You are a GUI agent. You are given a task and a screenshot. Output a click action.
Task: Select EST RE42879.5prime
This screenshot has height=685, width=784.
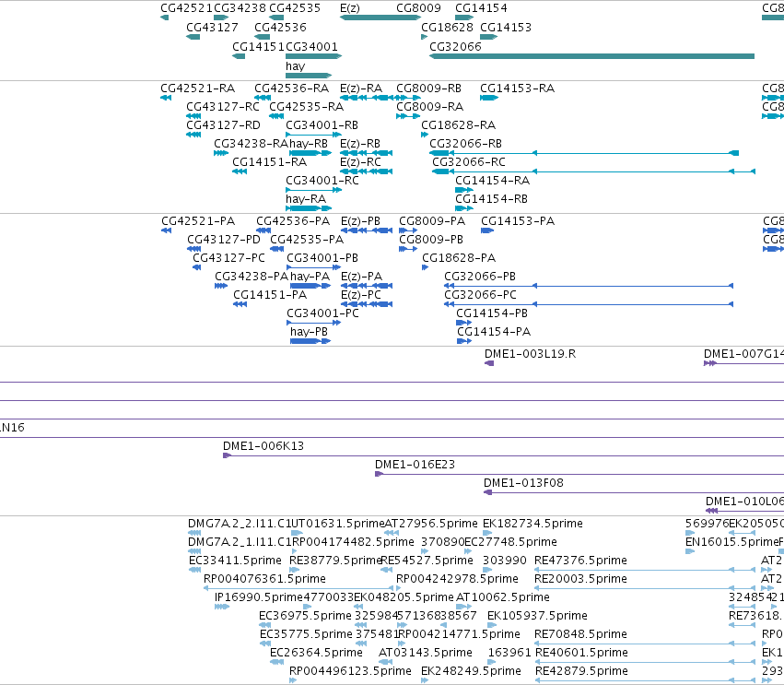580,671
